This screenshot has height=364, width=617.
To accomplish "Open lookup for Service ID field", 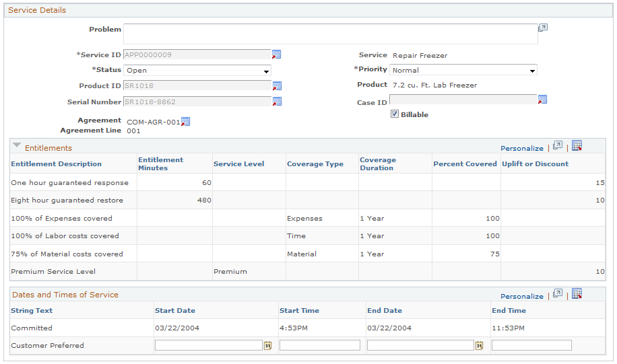I will coord(276,54).
